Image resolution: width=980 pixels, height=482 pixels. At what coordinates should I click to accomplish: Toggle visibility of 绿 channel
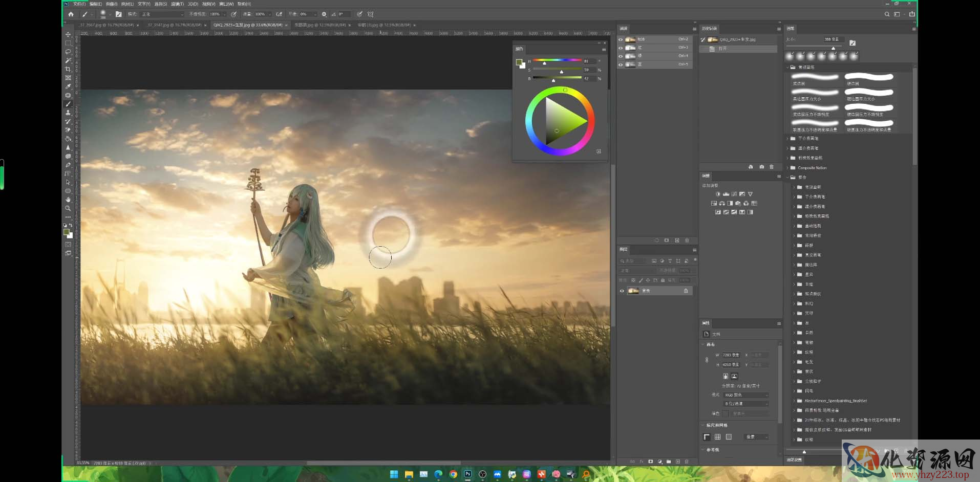tap(621, 56)
